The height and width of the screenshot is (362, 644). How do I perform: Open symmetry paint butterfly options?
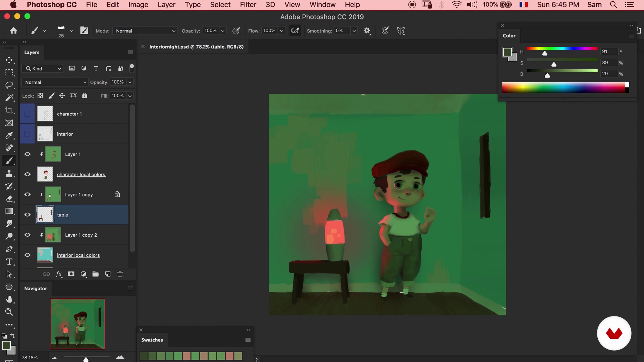click(401, 31)
